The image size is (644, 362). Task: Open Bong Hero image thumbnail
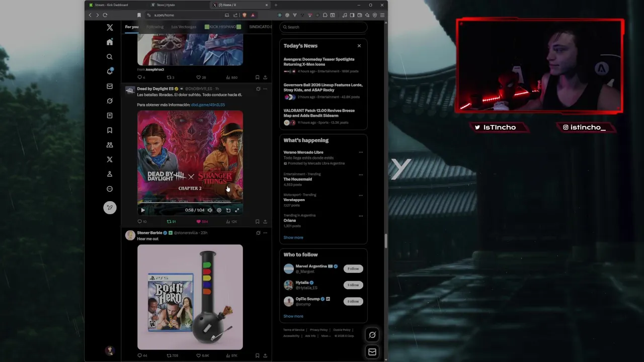(x=190, y=297)
